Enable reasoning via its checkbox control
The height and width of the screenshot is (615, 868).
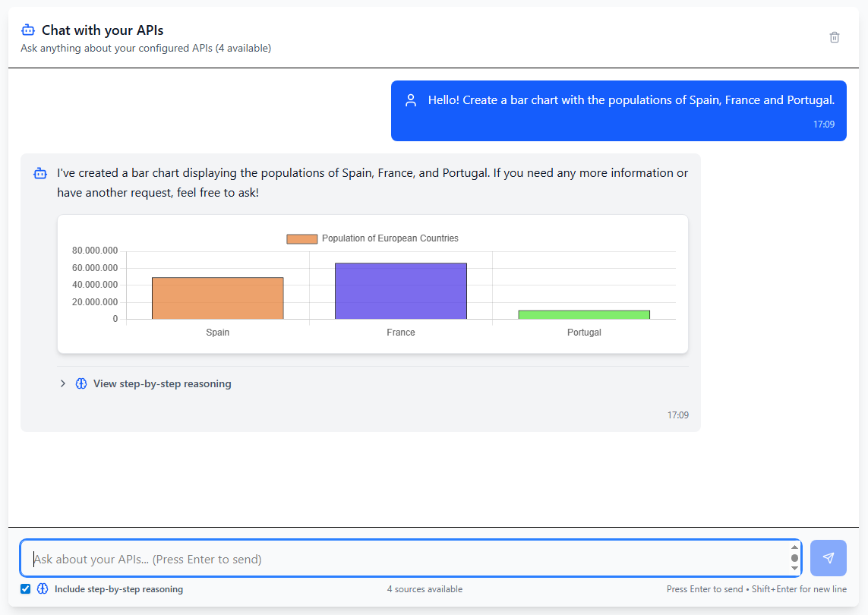25,588
